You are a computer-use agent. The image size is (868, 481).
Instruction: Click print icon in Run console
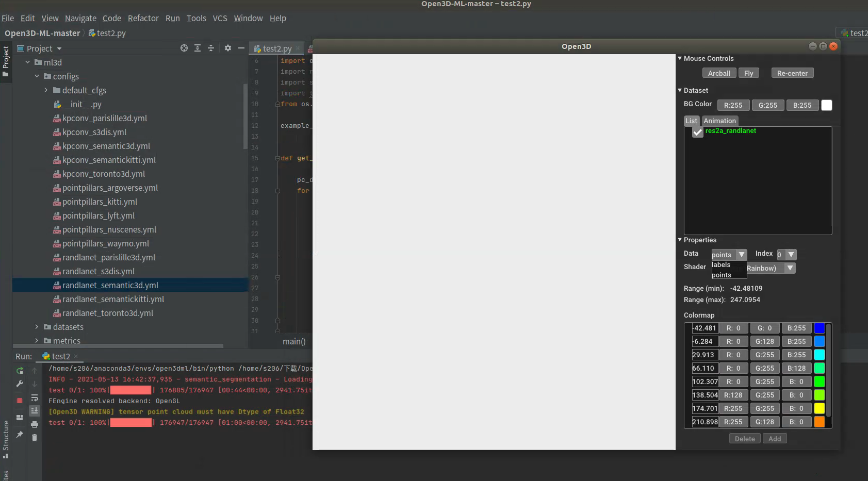(x=35, y=424)
